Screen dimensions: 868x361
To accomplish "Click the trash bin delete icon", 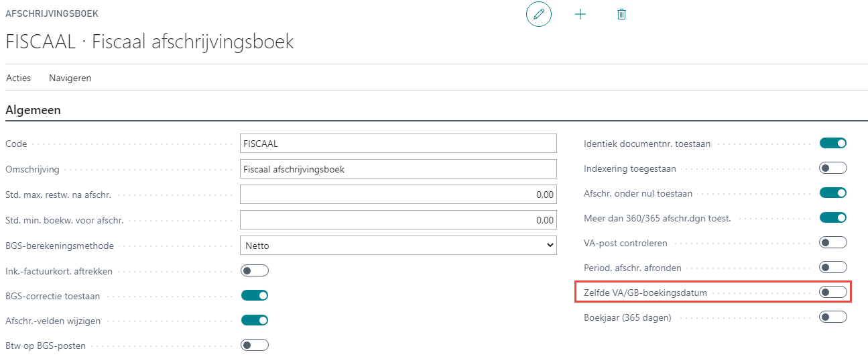I will pos(621,14).
